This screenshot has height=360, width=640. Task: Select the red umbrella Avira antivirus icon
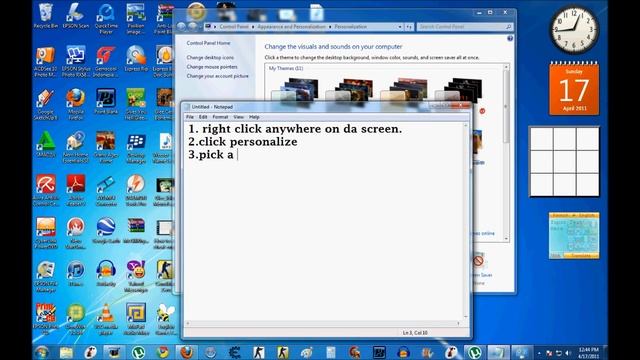(46, 190)
